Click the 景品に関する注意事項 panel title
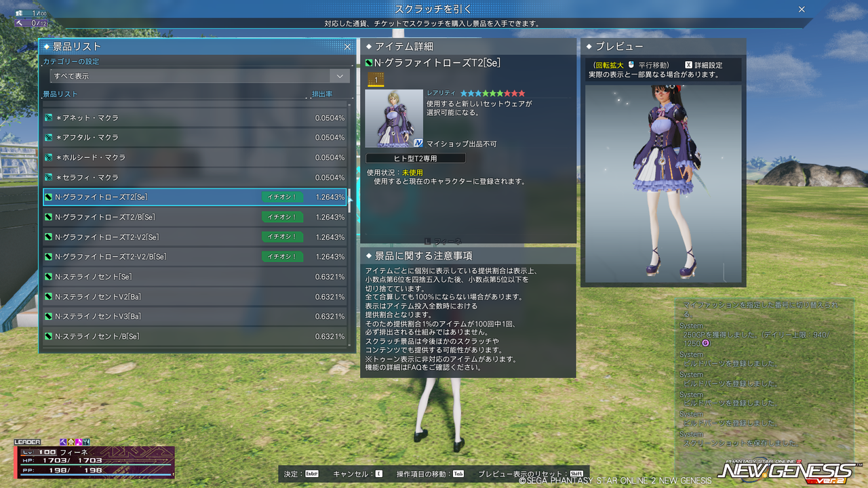The width and height of the screenshot is (868, 488). (x=424, y=256)
